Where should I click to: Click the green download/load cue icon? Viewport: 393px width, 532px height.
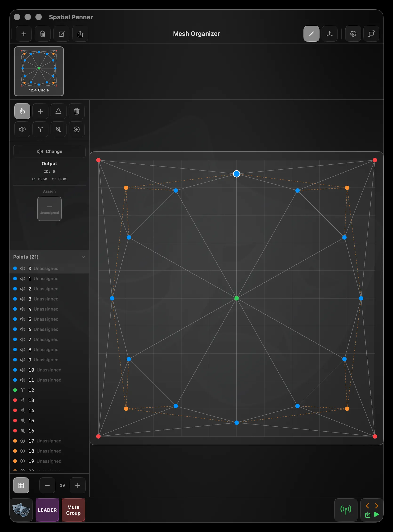coord(368,515)
